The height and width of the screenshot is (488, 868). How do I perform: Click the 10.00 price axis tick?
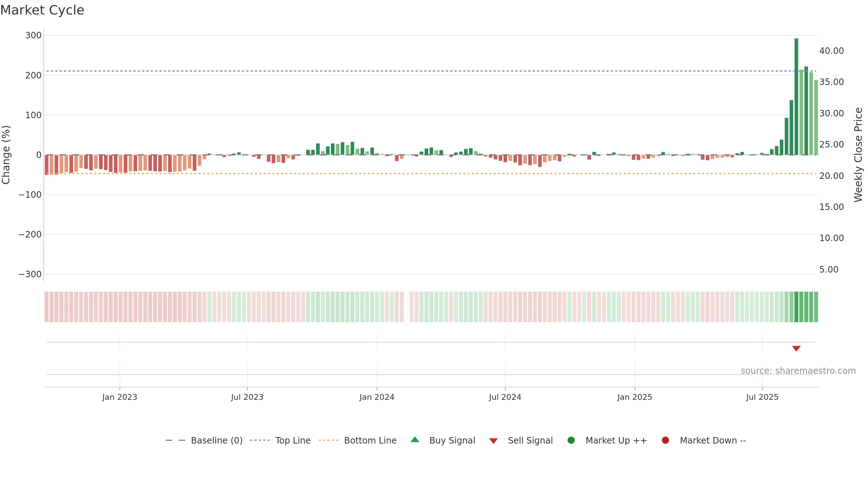[x=831, y=238]
